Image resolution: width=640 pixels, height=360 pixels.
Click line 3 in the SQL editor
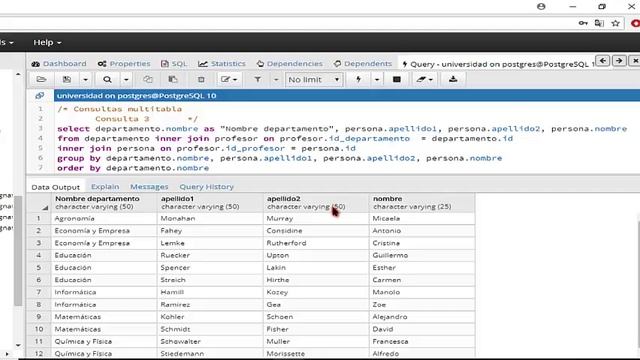tap(342, 129)
